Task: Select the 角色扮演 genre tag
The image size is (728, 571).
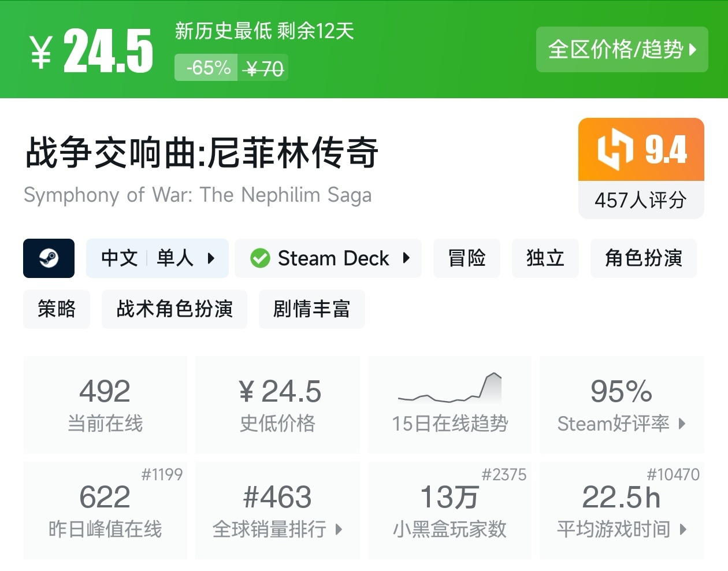Action: click(x=643, y=258)
